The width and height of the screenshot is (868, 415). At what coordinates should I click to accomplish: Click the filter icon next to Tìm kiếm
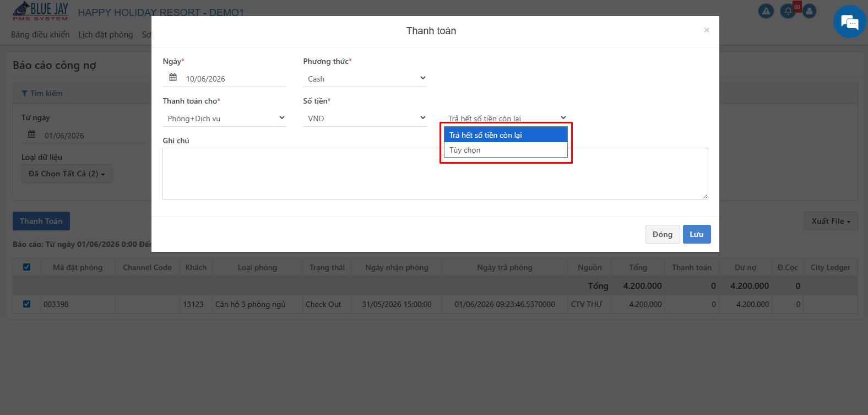click(24, 94)
